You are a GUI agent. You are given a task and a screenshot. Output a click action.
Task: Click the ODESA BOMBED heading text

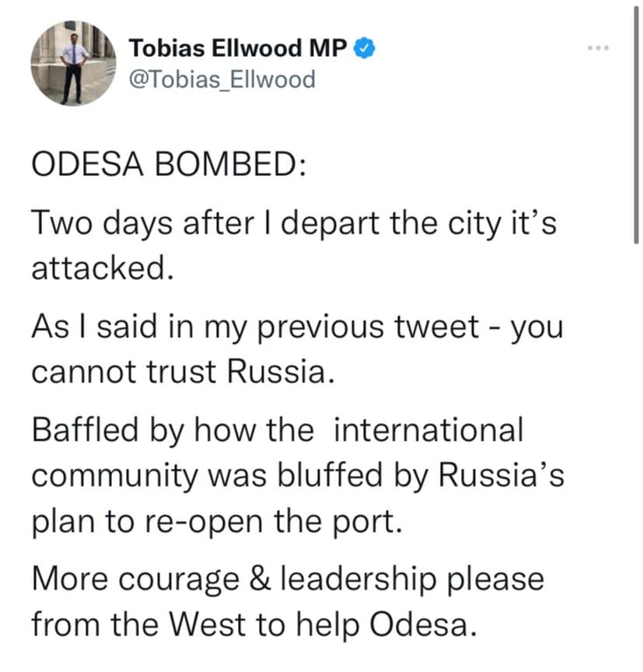(x=169, y=168)
